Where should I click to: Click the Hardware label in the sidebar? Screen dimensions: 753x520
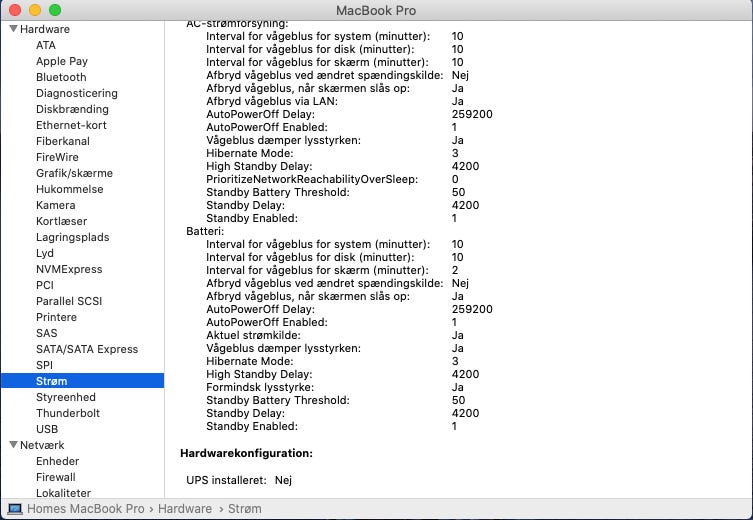click(45, 29)
